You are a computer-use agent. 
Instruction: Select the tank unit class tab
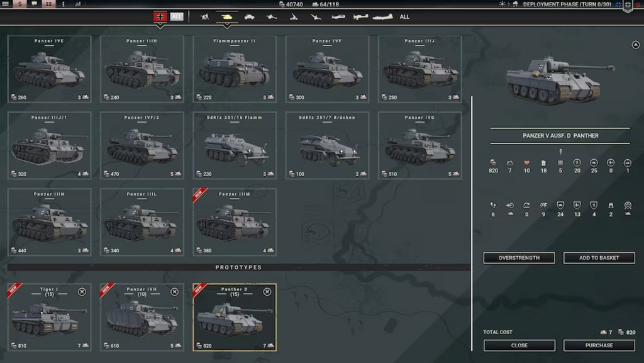pos(226,17)
